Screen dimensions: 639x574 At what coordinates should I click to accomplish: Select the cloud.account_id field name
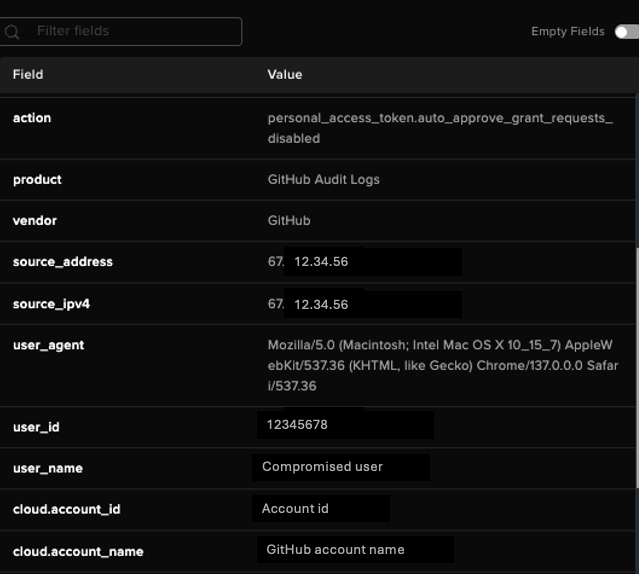point(67,509)
